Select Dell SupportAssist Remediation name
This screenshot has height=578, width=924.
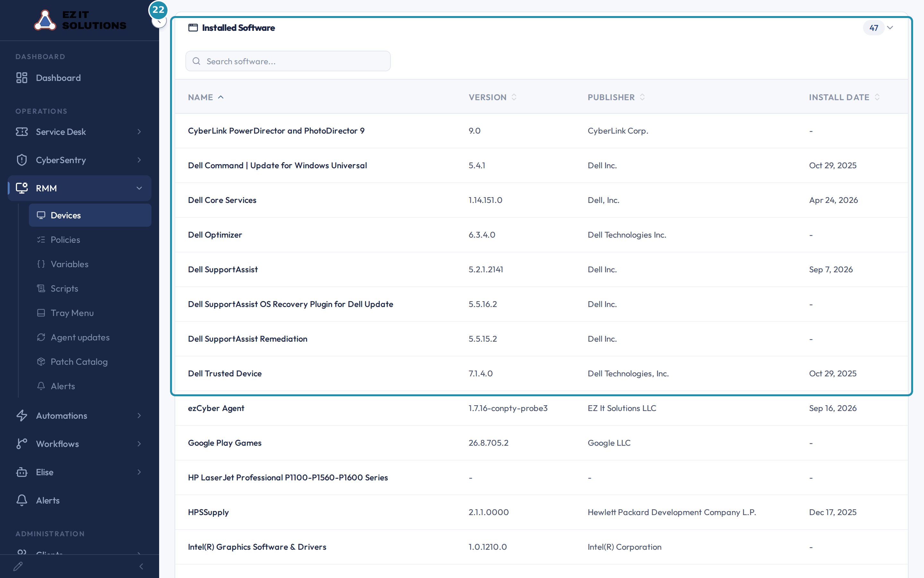pyautogui.click(x=247, y=339)
